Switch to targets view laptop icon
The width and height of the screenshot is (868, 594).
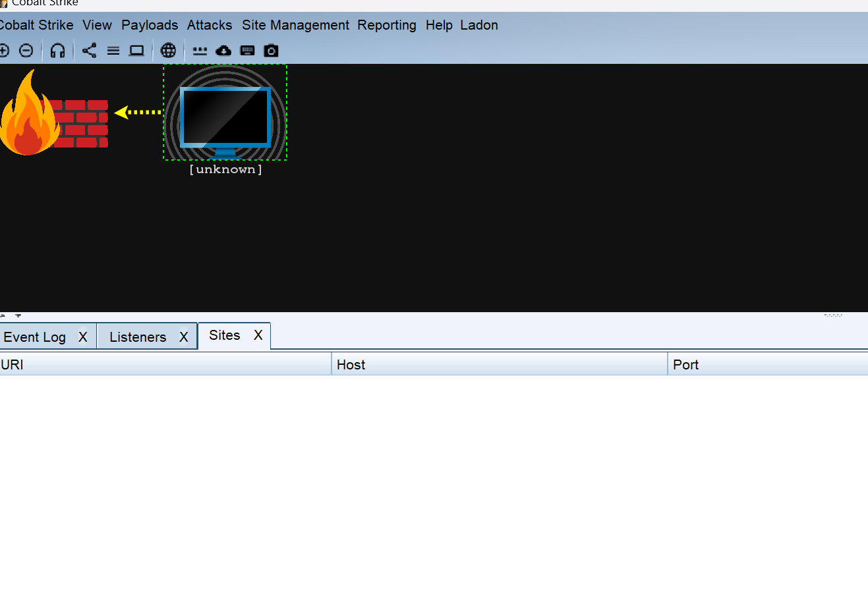pyautogui.click(x=136, y=51)
